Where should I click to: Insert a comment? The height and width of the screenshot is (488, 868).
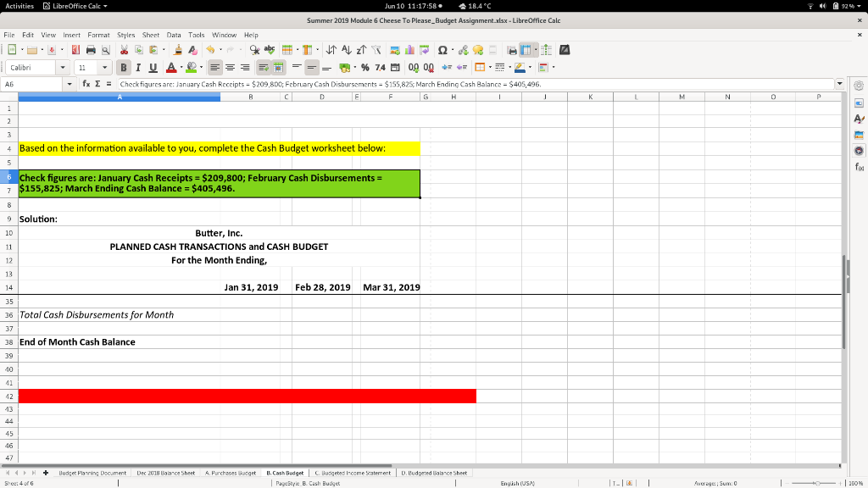pyautogui.click(x=478, y=50)
